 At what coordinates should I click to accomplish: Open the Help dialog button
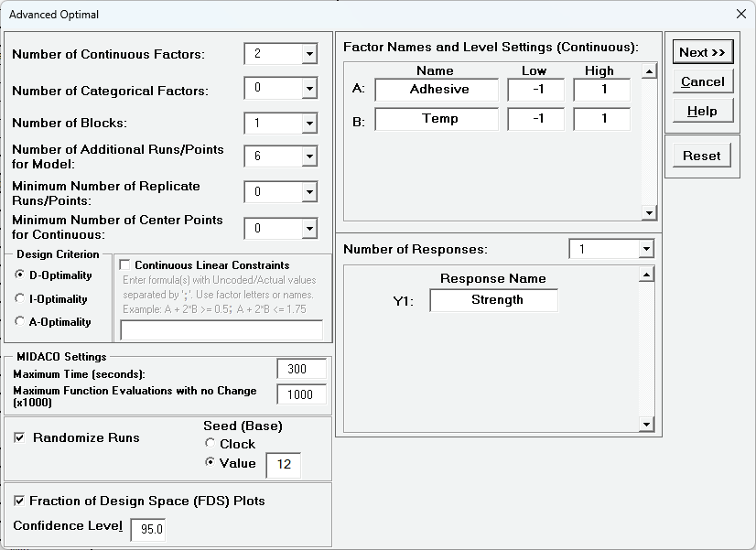pyautogui.click(x=702, y=111)
